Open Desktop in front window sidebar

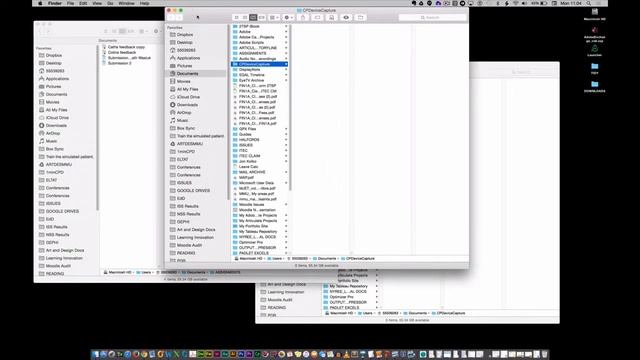(181, 42)
